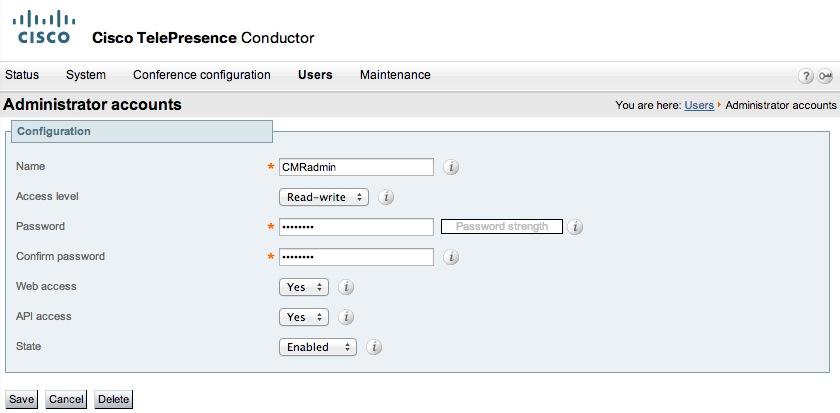Screen dimensions: 840x413
Task: Follow the Users breadcrumb link
Action: [699, 105]
